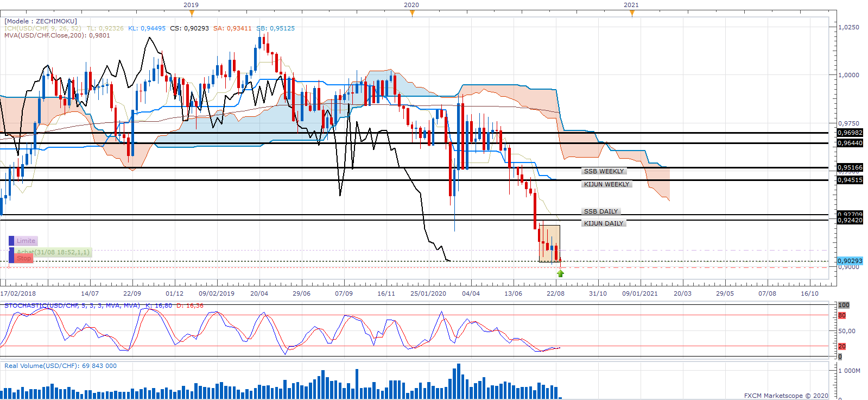Screen dimensions: 868x400
Task: Click the stochastic 80 overbought level tag
Action: tap(842, 315)
